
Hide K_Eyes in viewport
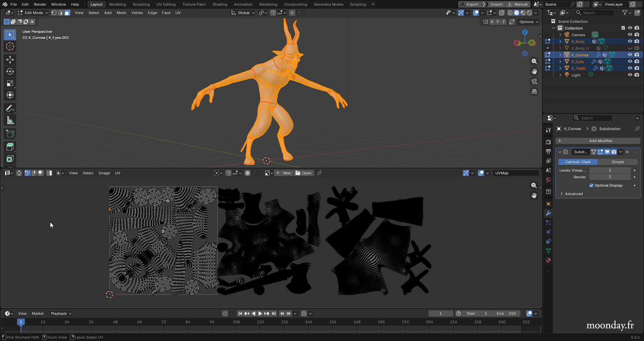tap(630, 61)
